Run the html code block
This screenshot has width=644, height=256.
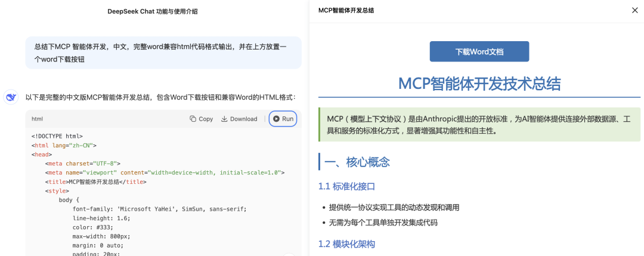(283, 119)
